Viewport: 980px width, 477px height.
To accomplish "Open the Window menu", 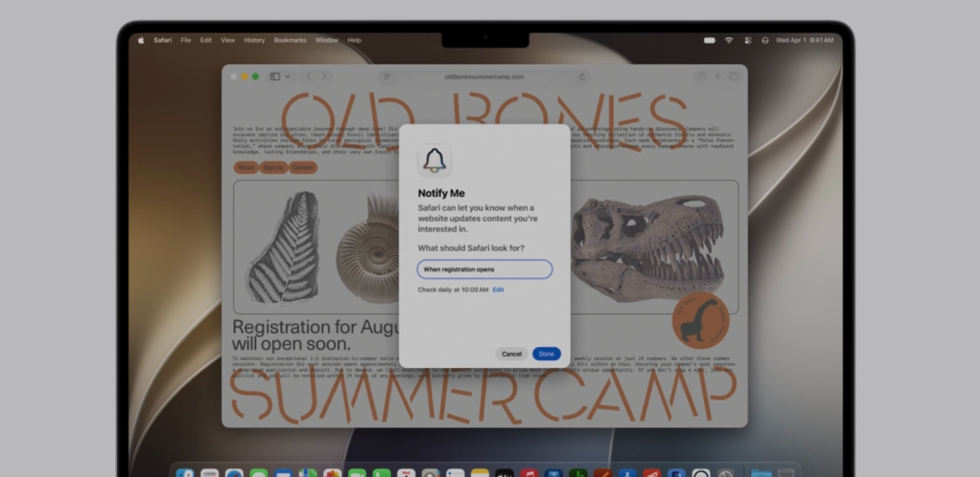I will click(327, 40).
